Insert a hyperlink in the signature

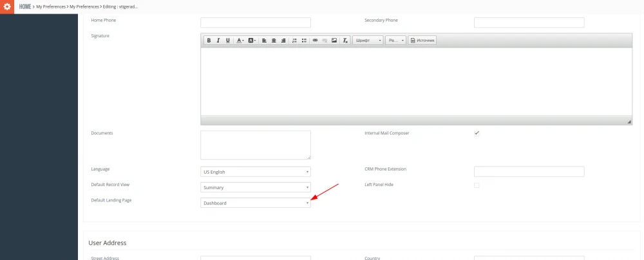[x=315, y=41]
